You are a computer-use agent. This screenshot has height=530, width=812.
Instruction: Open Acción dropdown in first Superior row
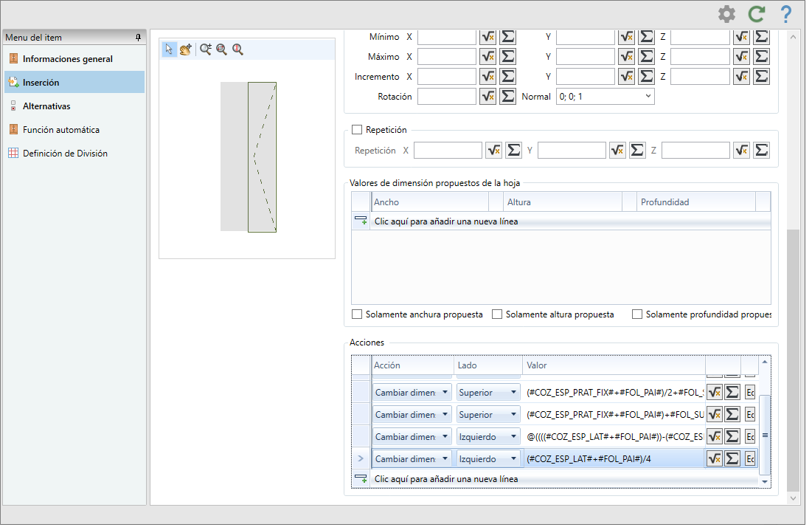(x=445, y=393)
